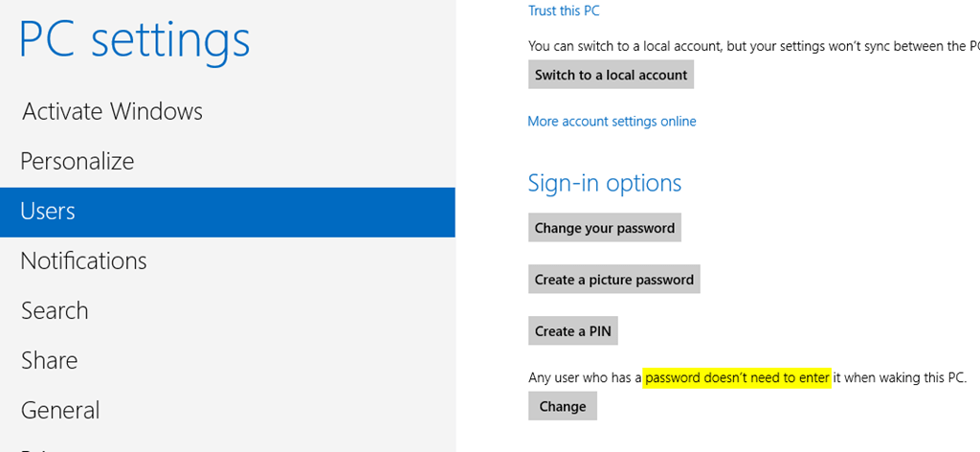The width and height of the screenshot is (980, 452).
Task: Open More account settings online link
Action: [612, 122]
